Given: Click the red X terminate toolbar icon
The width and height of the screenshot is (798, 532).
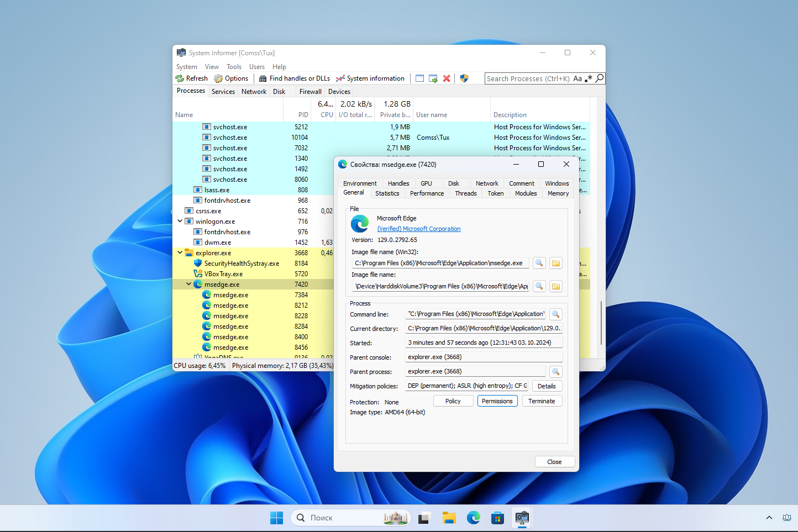Looking at the screenshot, I should click(x=447, y=78).
